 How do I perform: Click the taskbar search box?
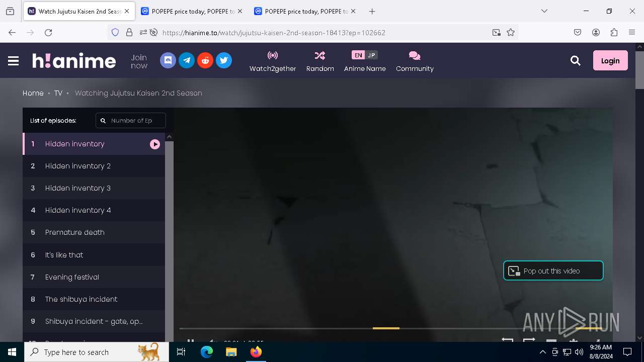(96, 352)
